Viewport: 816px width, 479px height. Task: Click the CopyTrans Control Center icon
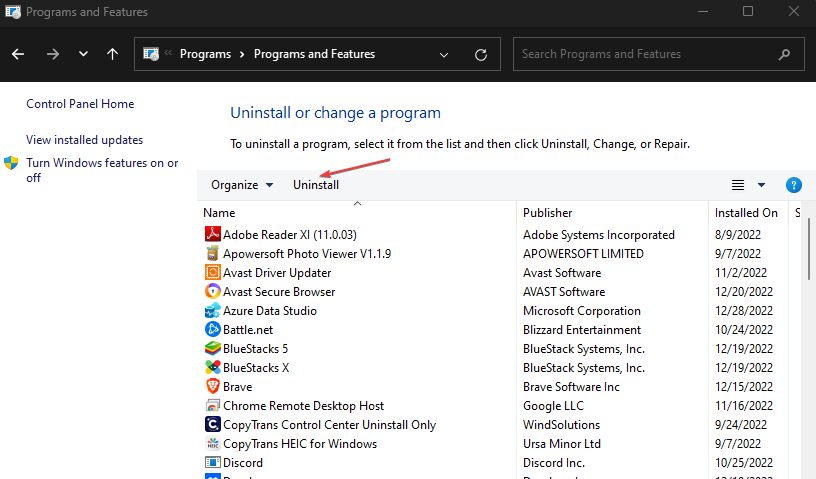coord(212,424)
